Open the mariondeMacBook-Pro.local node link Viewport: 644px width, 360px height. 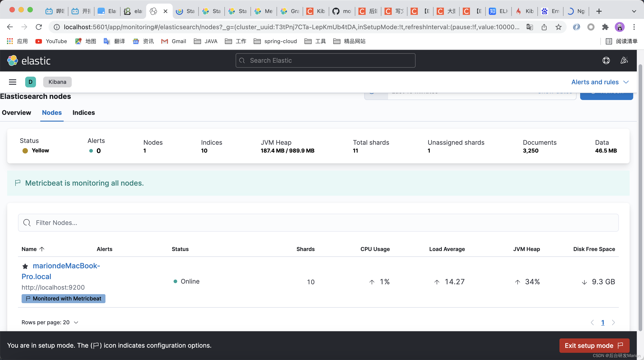pos(66,266)
